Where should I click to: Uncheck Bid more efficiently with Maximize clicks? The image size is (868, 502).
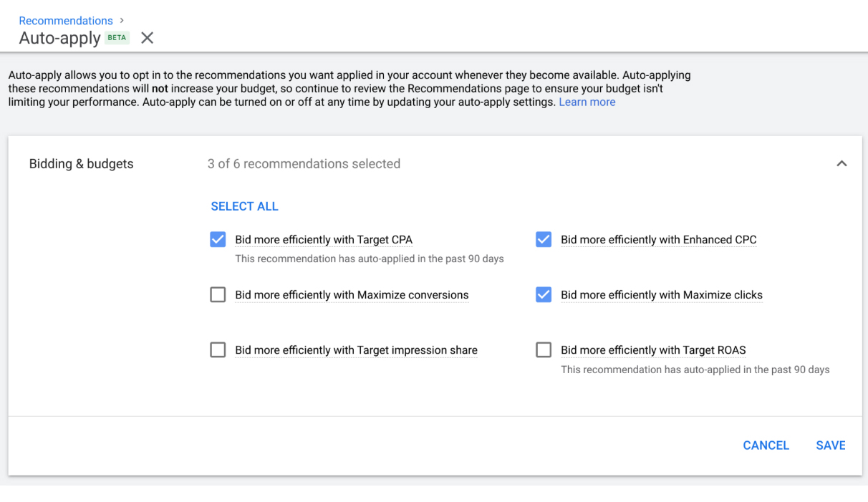(544, 295)
